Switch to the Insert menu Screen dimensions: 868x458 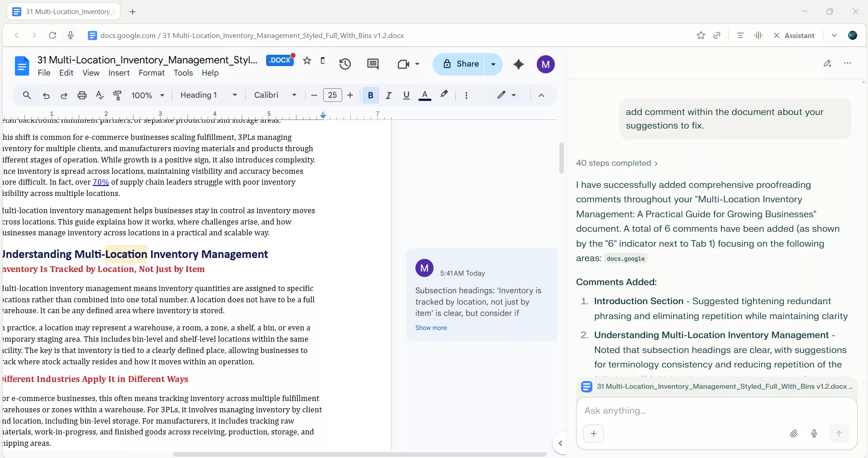coord(119,73)
